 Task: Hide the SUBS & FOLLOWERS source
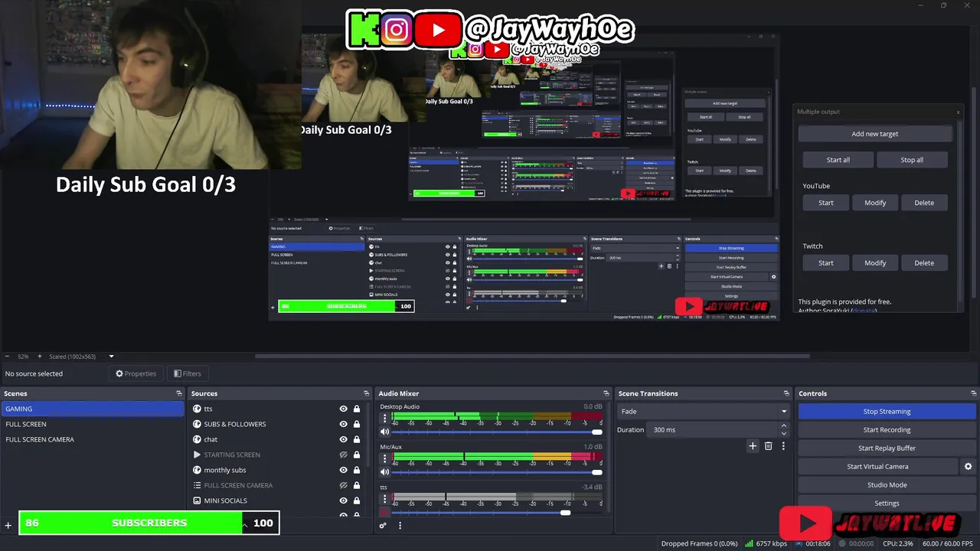point(344,424)
